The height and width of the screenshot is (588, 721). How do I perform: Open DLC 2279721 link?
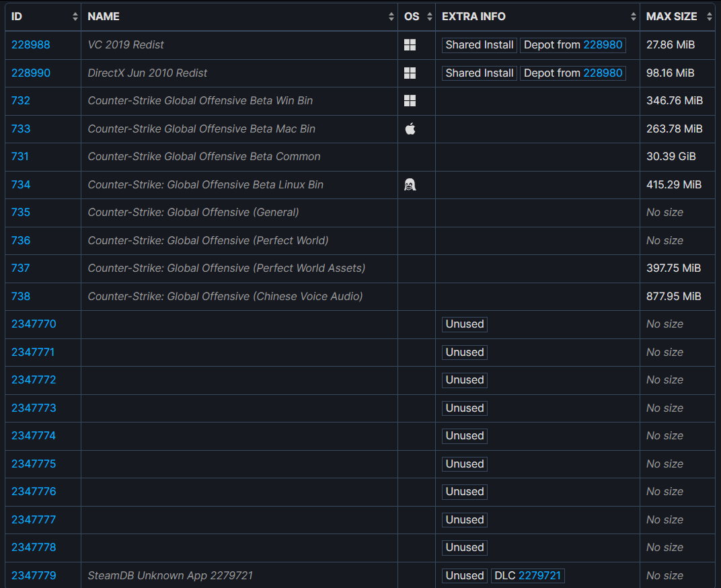540,576
